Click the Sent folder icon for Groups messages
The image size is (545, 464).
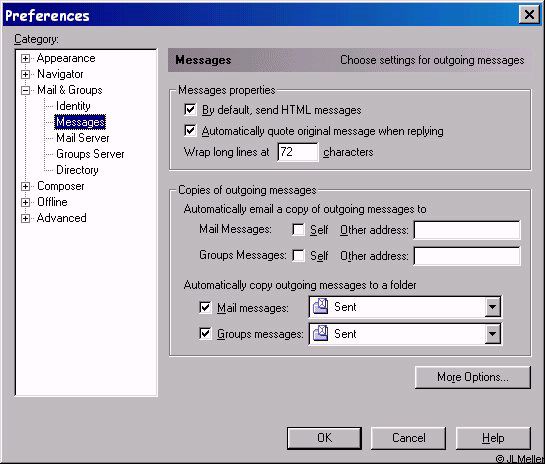pos(320,334)
